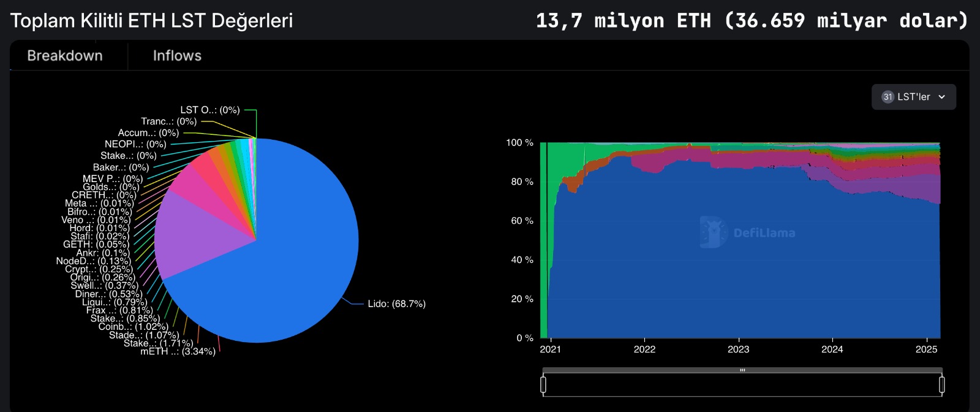Click the LST O..: (0%) label
The image size is (980, 412).
point(210,110)
